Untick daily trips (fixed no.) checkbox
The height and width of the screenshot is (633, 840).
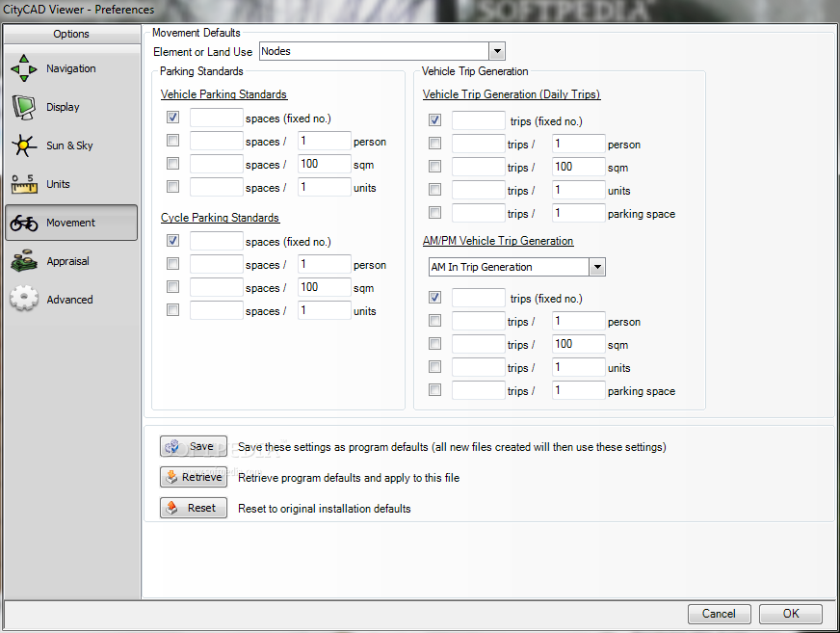(435, 120)
